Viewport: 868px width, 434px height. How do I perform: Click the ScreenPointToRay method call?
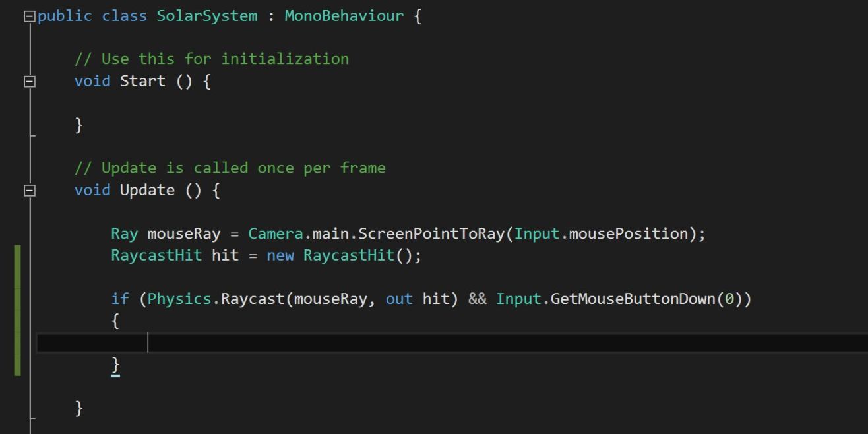pyautogui.click(x=431, y=233)
